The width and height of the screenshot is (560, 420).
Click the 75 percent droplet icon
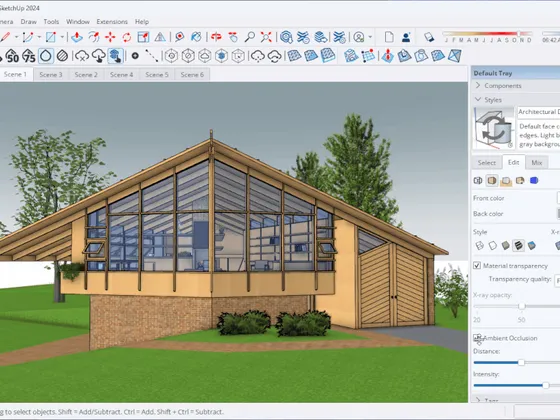29,56
